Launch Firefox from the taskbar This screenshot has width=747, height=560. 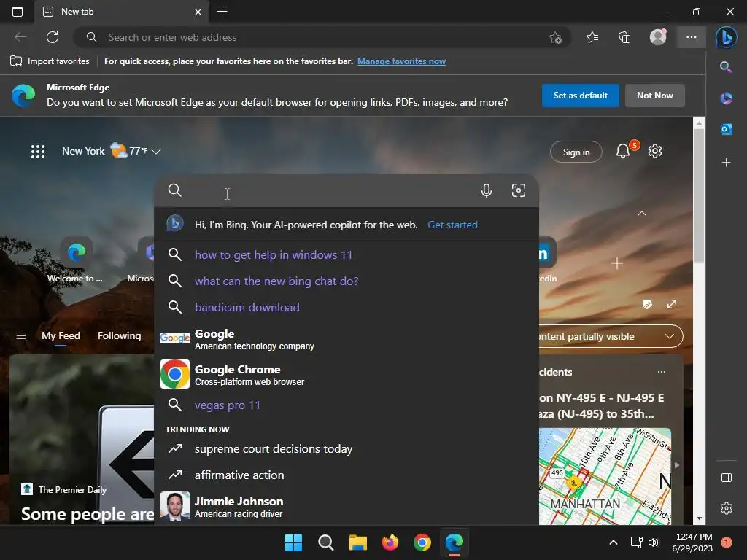point(390,542)
